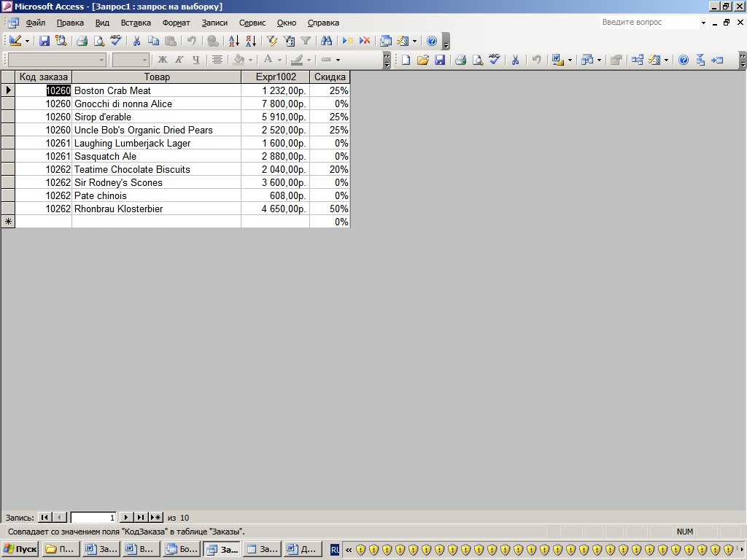Open the Правка menu
The width and height of the screenshot is (747, 560).
click(x=70, y=23)
